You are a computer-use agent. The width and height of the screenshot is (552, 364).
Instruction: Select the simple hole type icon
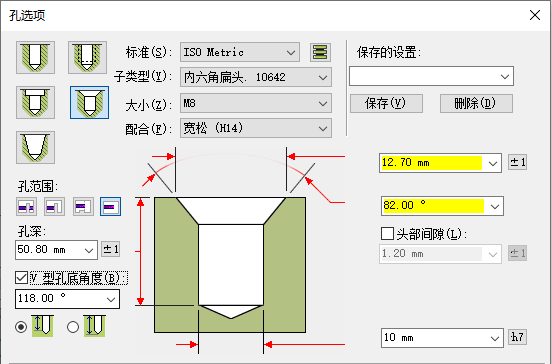coord(35,57)
